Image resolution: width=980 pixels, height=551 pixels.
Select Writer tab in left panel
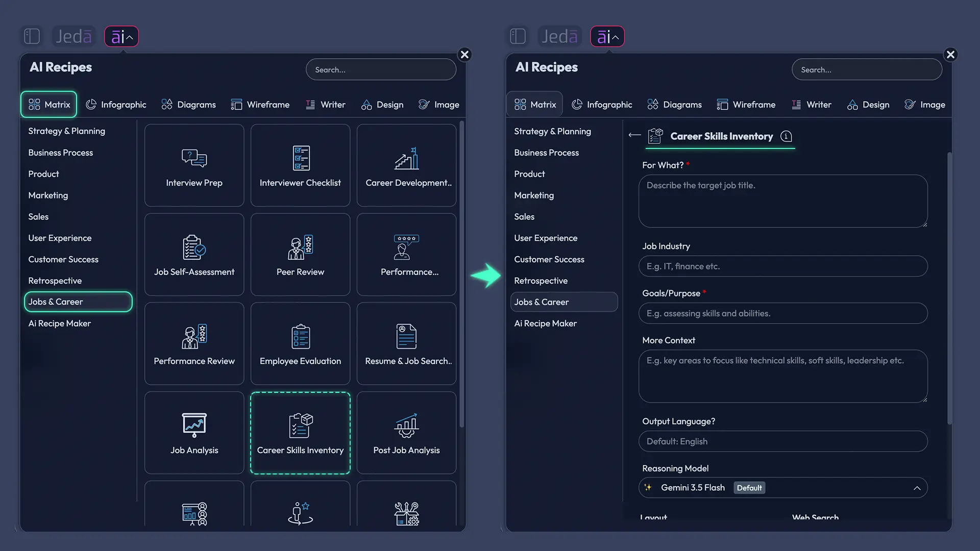[325, 105]
